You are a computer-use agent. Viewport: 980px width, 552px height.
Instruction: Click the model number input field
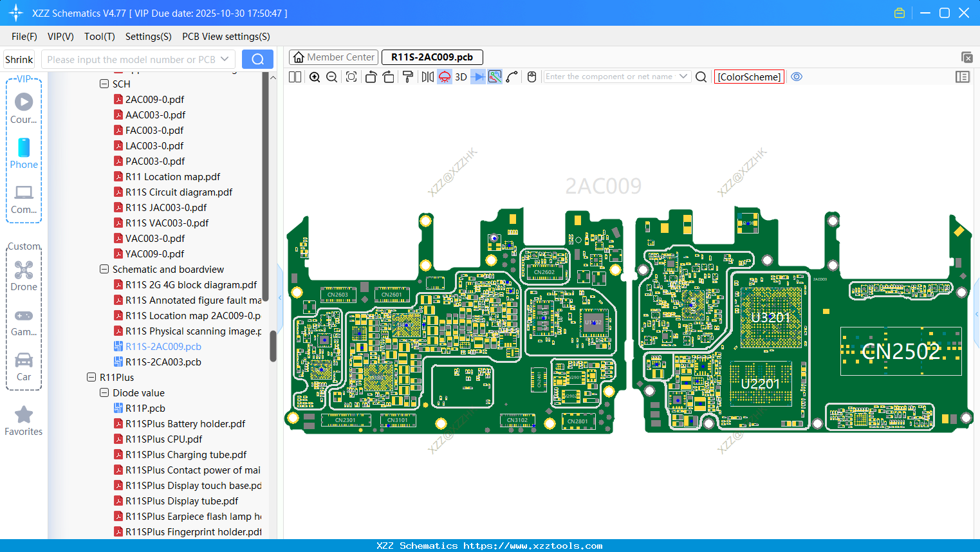click(x=132, y=59)
